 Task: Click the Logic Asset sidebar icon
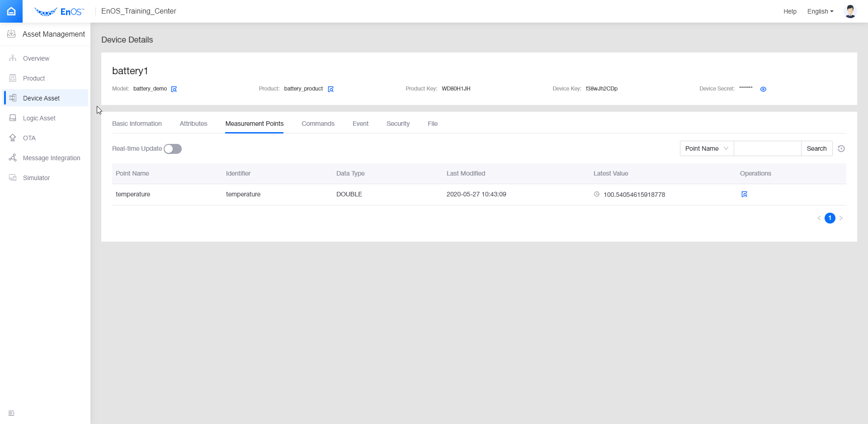coord(13,118)
